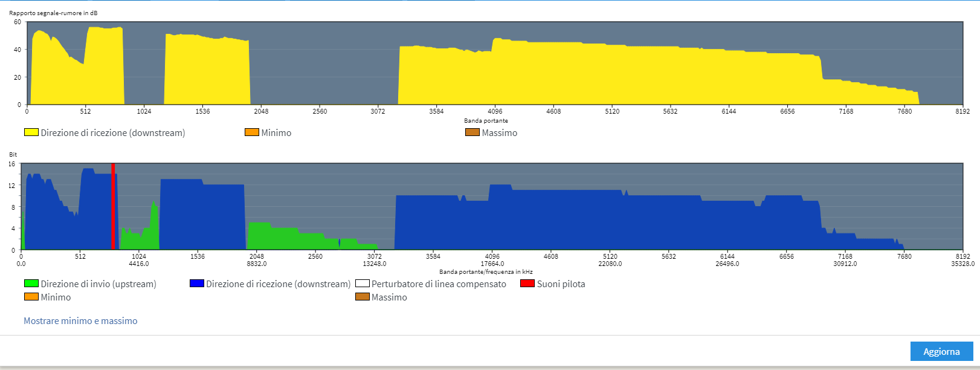
Task: Click the 'Suoni pilota' legend text
Action: pyautogui.click(x=561, y=284)
